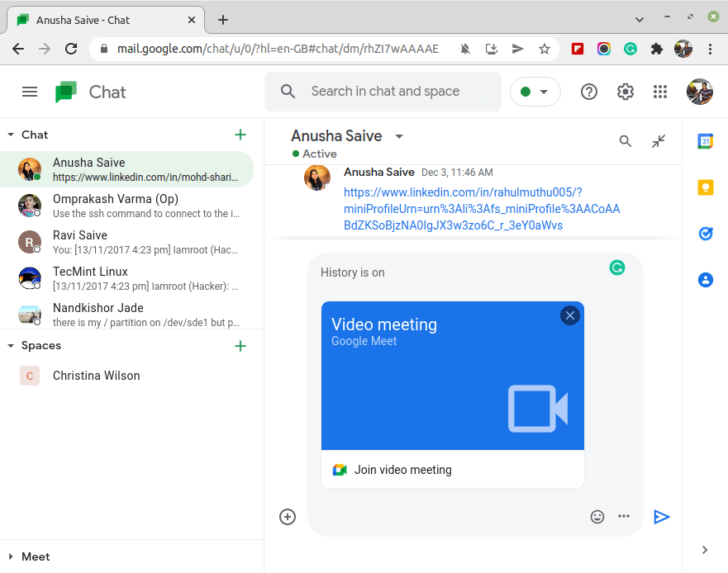Search within the Anusha Saive conversation
The image size is (728, 573).
click(x=626, y=141)
